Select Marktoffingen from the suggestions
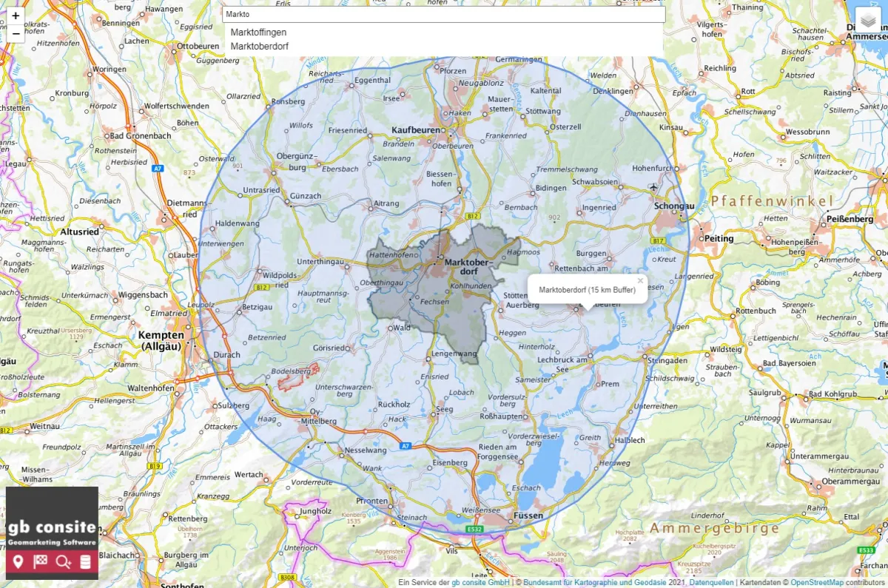This screenshot has height=588, width=888. (259, 32)
